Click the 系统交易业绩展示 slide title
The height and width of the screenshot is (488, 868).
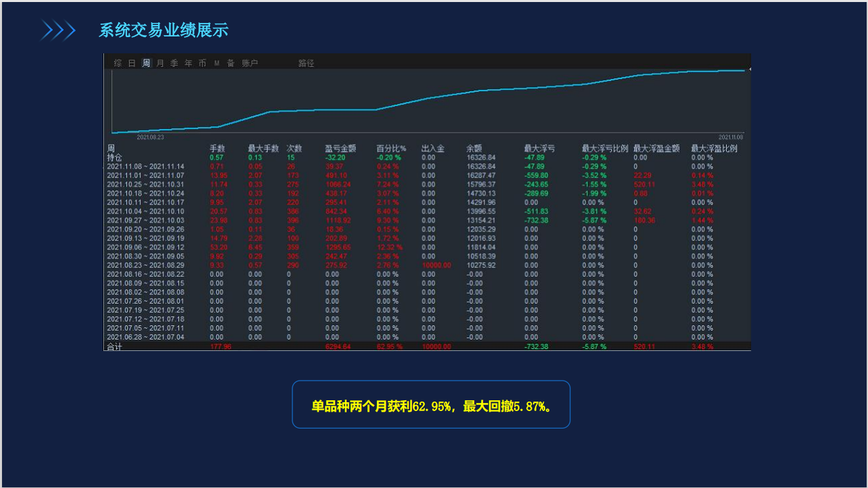point(163,30)
